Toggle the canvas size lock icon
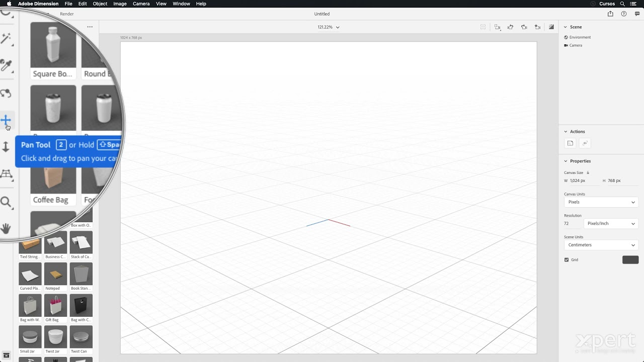 [588, 172]
